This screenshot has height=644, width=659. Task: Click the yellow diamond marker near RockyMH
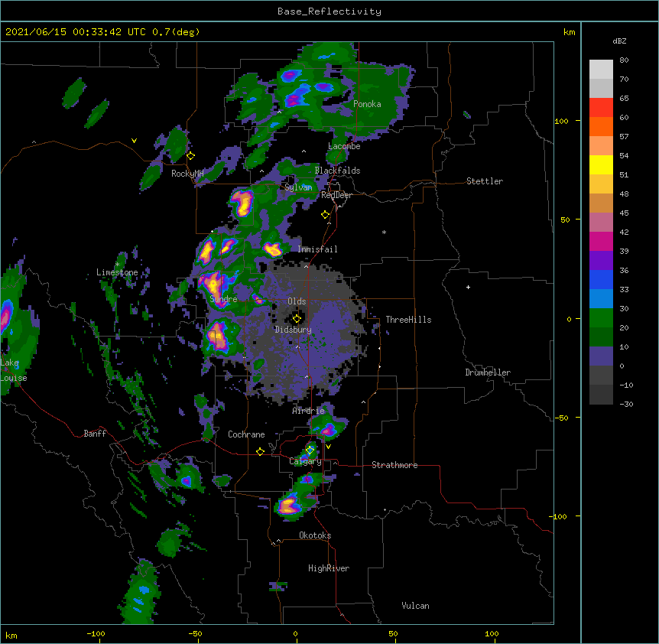pyautogui.click(x=191, y=156)
